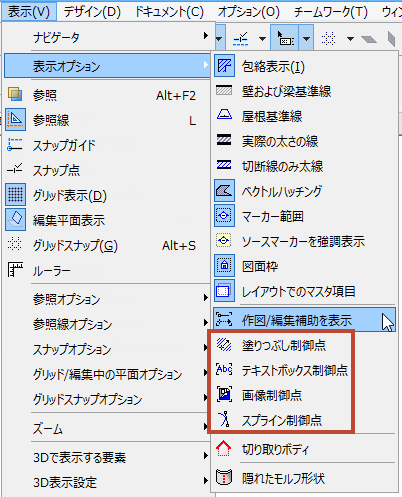The width and height of the screenshot is (402, 497).
Task: Choose the スプライン制御点 label
Action: click(x=282, y=420)
